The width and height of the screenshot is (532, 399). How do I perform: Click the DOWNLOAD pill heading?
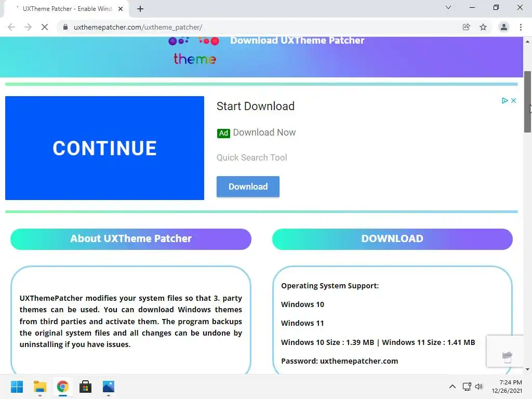(x=392, y=239)
